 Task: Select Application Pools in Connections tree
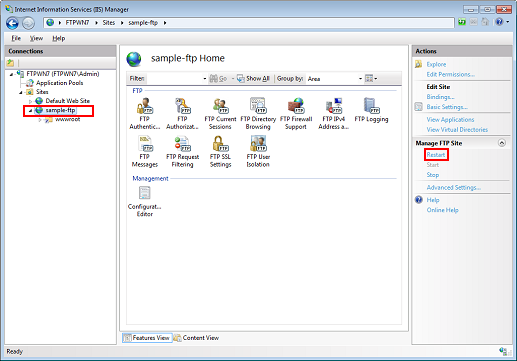tap(59, 83)
